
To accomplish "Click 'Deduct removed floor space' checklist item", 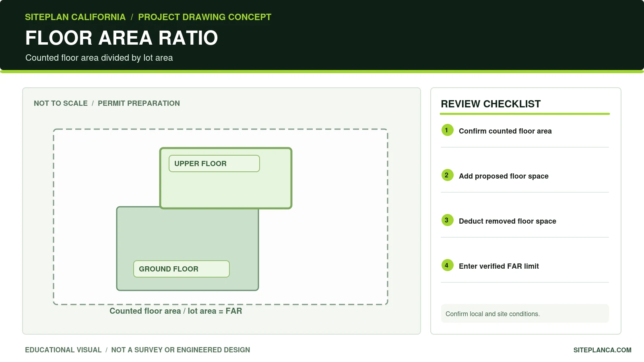I will coord(508,221).
